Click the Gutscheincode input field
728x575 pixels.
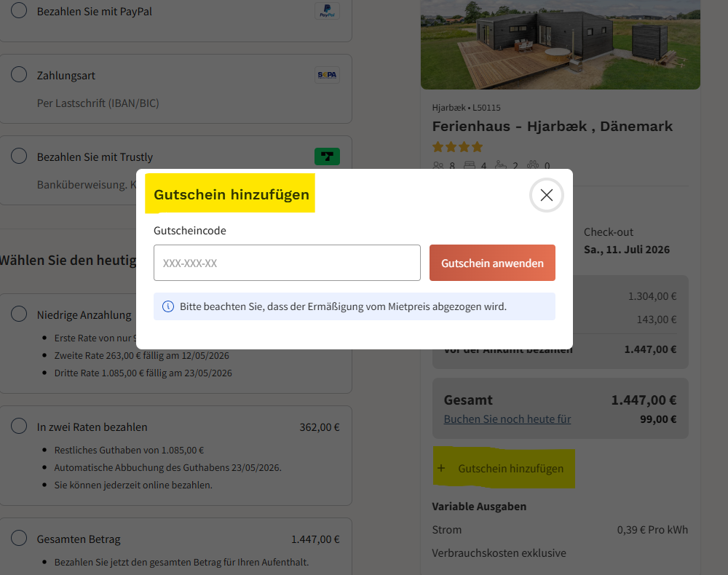tap(287, 262)
